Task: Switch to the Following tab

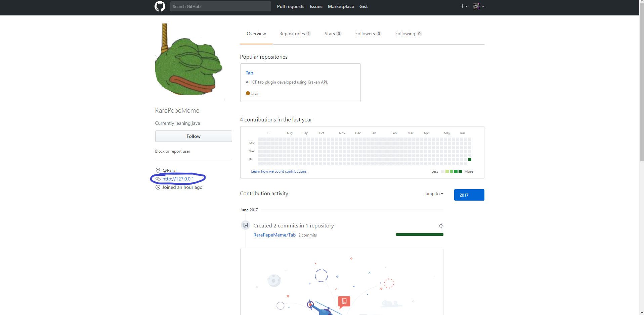Action: pyautogui.click(x=409, y=34)
